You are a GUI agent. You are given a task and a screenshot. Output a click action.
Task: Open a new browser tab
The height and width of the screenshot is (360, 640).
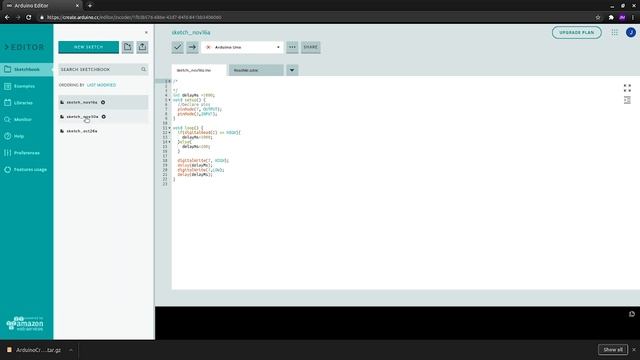pos(90,6)
